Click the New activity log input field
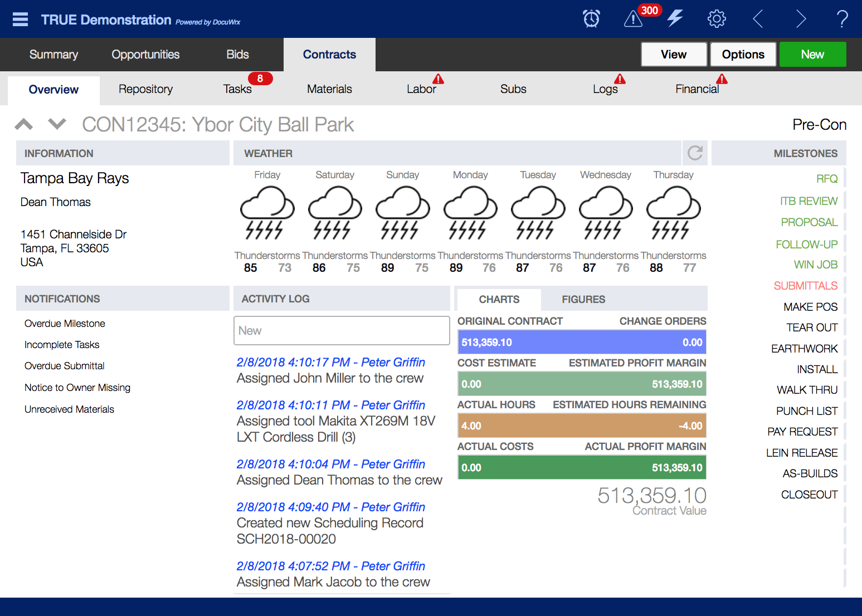This screenshot has width=862, height=616. [342, 330]
